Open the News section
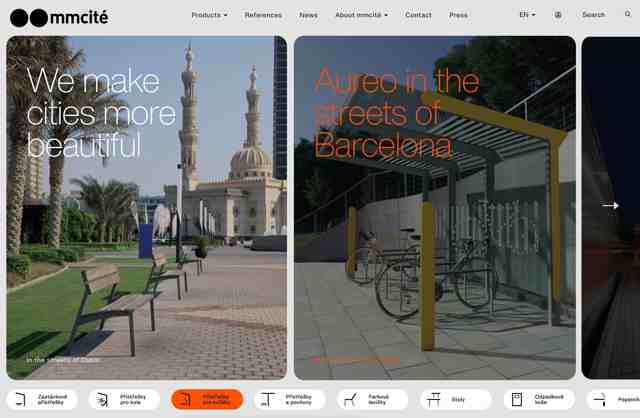Image resolution: width=640 pixels, height=418 pixels. [x=308, y=15]
